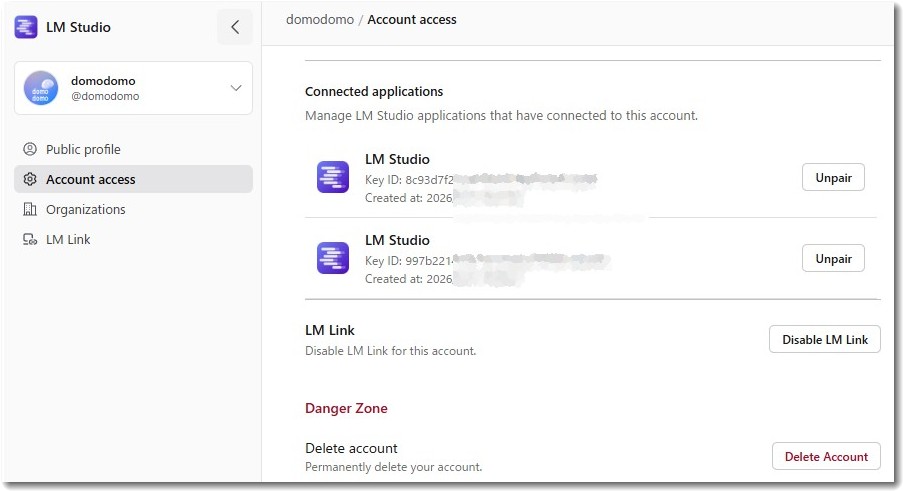The height and width of the screenshot is (491, 903).
Task: Unpair the app with Key ID 8c93d7f2
Action: coord(833,177)
